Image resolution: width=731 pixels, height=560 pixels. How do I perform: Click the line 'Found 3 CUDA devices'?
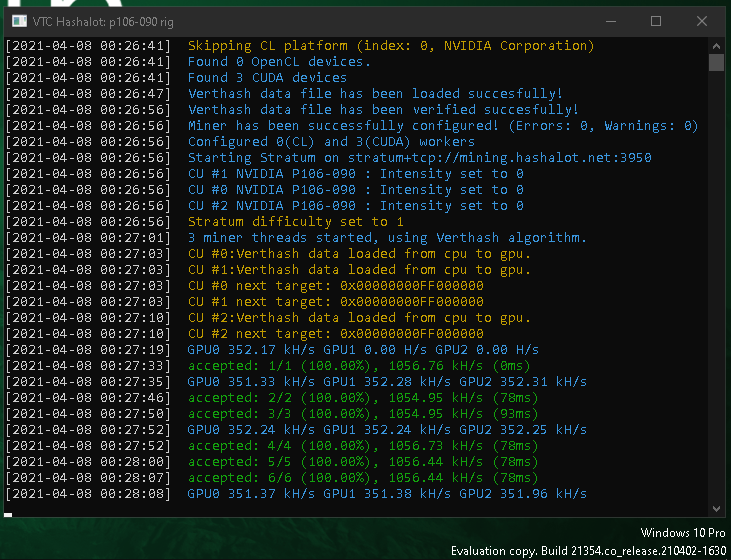point(267,77)
